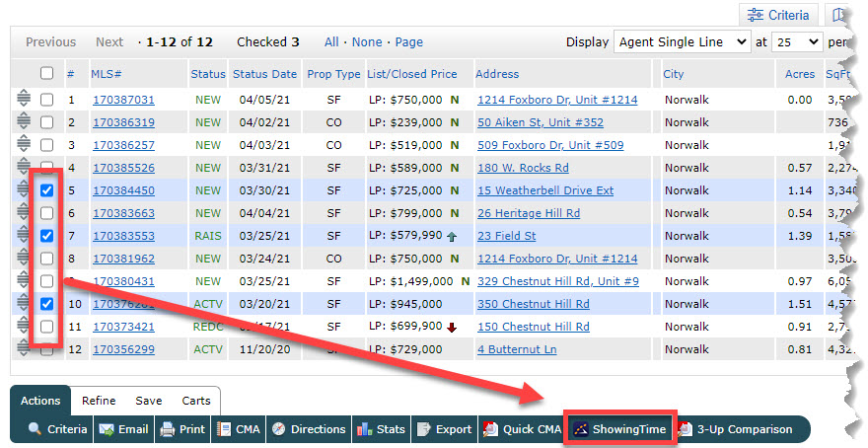The width and height of the screenshot is (868, 448).
Task: Open Stats for the results
Action: (x=380, y=429)
